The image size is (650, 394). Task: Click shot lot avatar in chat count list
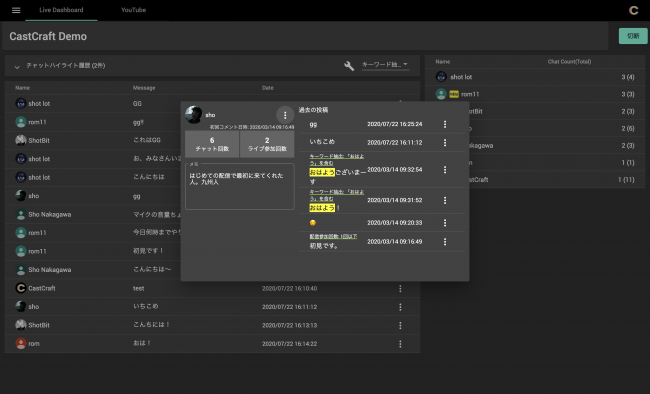click(441, 77)
